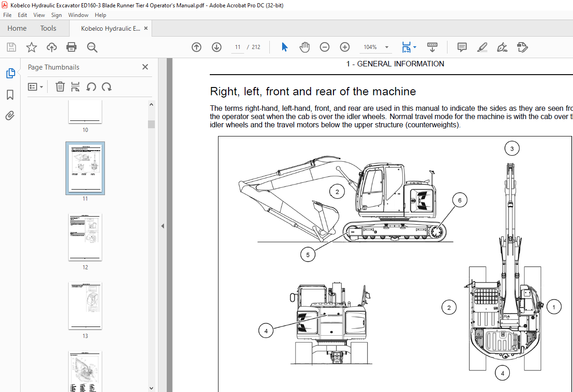Screen dimensions: 573x392
Task: Add a comment sticky note
Action: (462, 47)
